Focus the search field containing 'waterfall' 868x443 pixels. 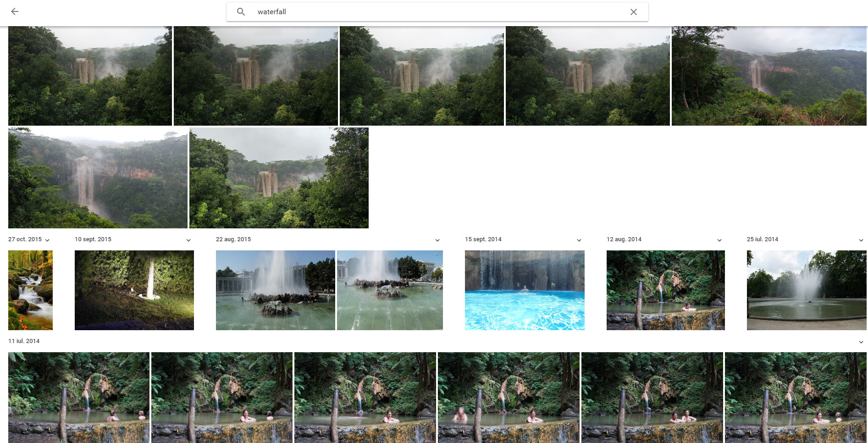(437, 12)
